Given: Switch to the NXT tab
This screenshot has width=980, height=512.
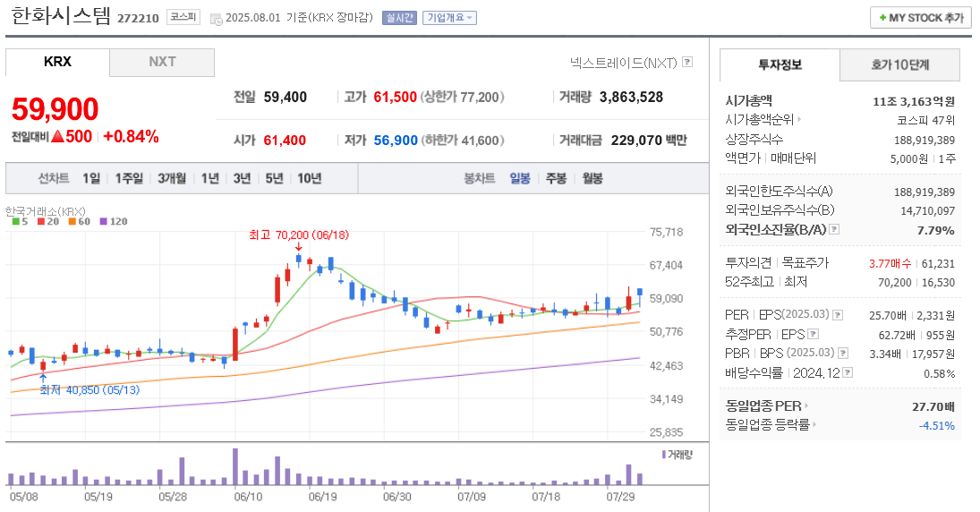Looking at the screenshot, I should [x=162, y=62].
